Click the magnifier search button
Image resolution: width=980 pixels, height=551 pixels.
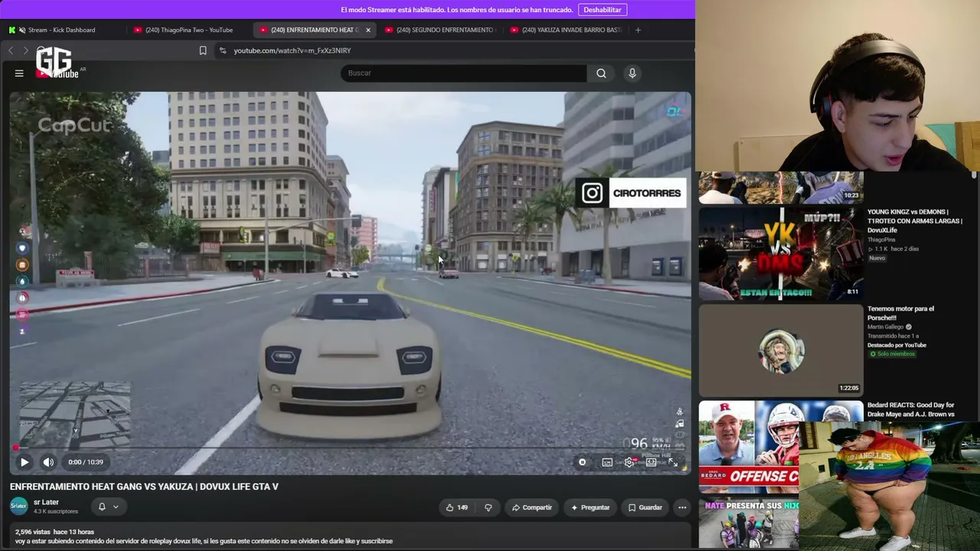coord(601,73)
